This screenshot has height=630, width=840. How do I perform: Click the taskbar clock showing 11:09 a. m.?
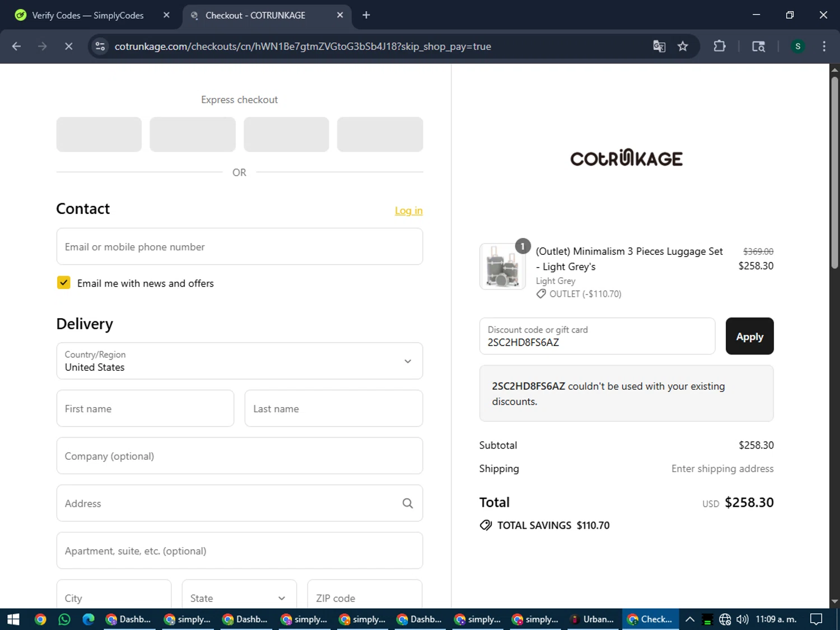coord(776,619)
